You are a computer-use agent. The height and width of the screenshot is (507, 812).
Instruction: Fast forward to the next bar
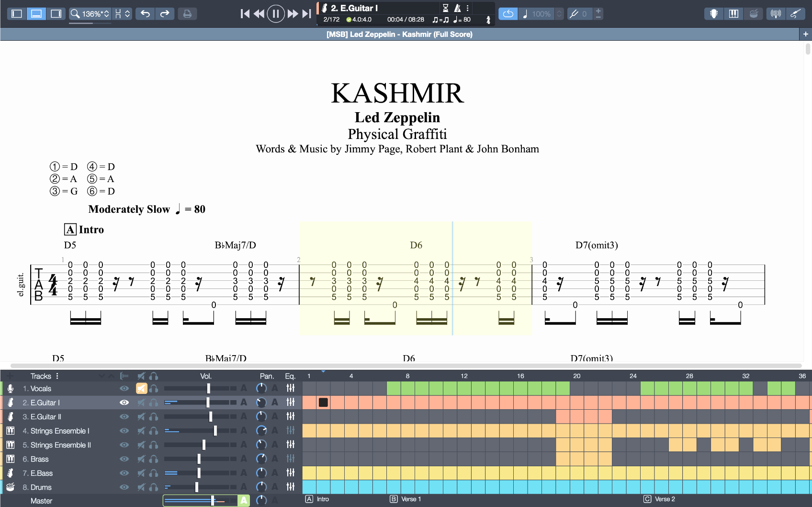(293, 14)
